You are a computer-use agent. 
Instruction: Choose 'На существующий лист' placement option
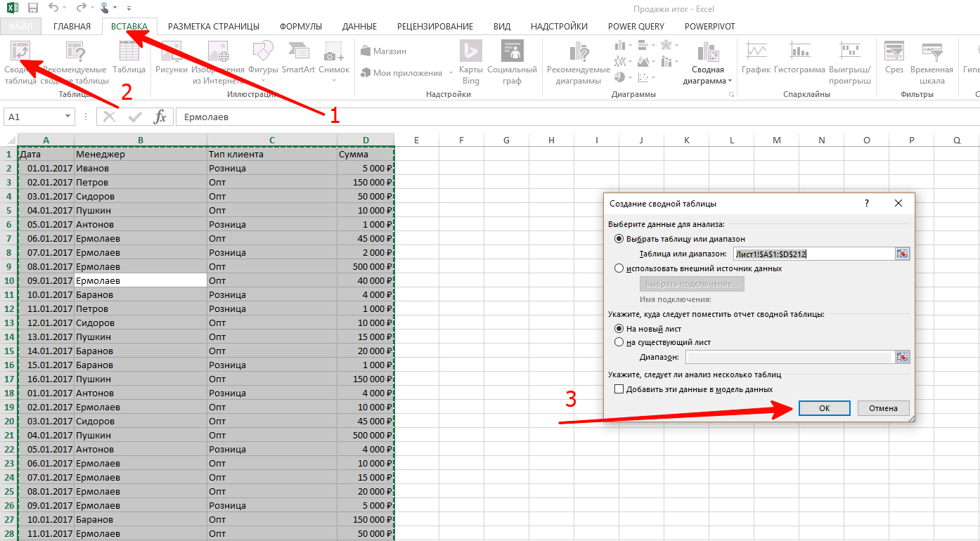click(x=619, y=342)
